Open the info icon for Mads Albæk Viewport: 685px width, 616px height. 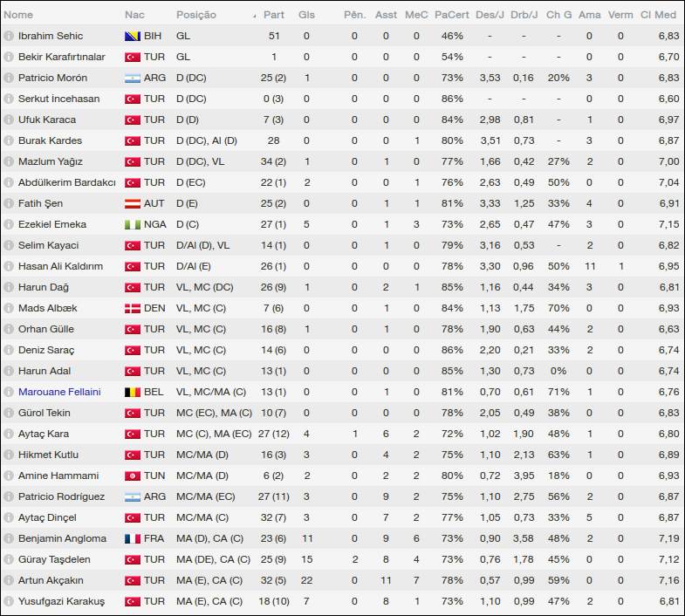pos(9,308)
